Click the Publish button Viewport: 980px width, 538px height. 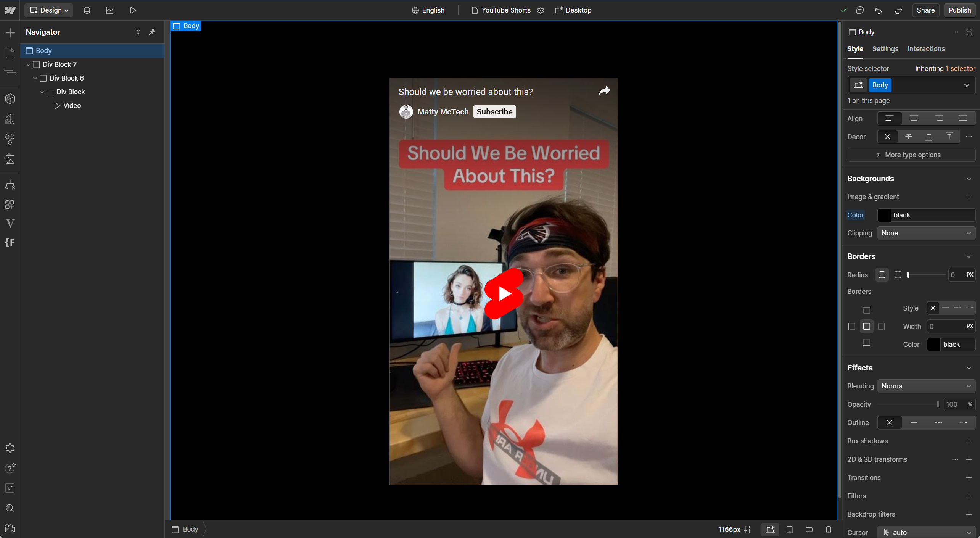pos(959,10)
